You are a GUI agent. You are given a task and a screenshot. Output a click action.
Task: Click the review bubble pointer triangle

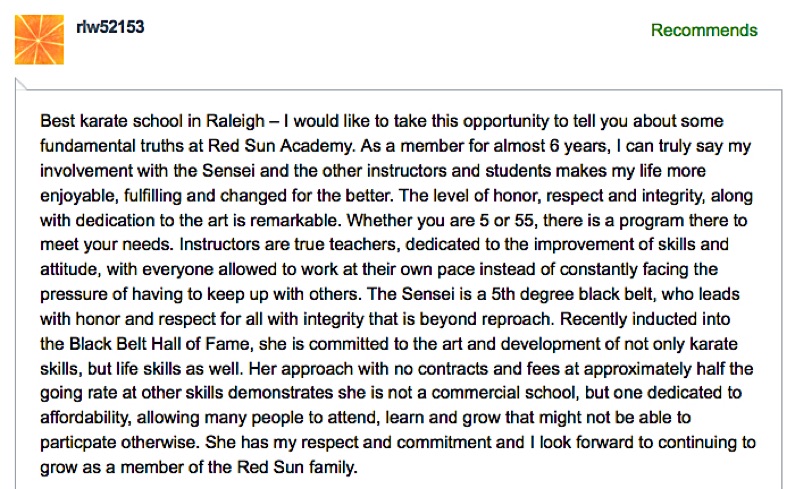click(x=21, y=85)
